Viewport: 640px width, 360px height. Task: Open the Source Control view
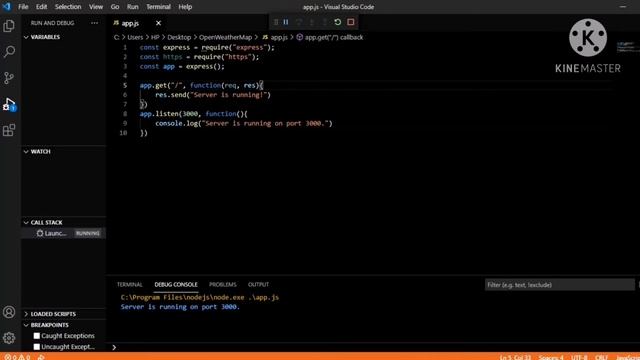pos(9,78)
